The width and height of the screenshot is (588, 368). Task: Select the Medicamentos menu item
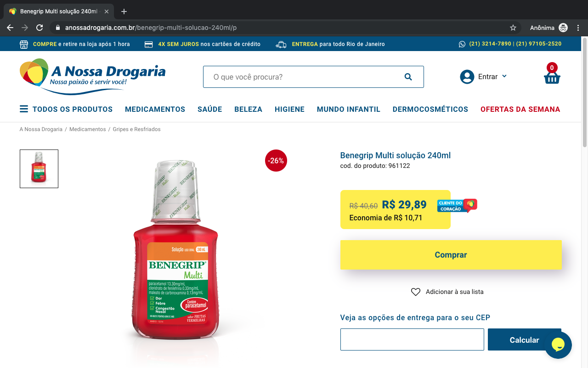(x=155, y=109)
